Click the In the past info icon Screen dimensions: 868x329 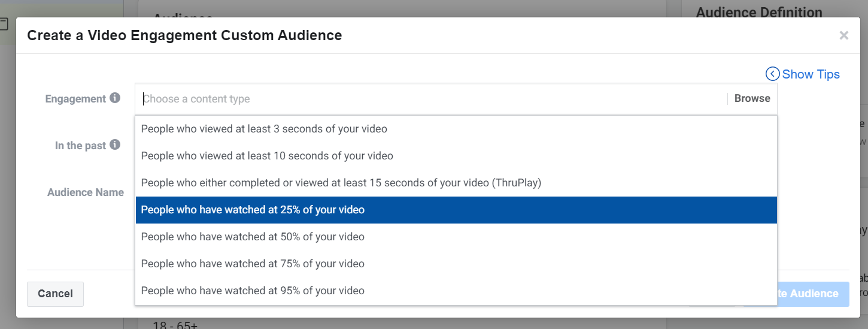click(x=115, y=145)
